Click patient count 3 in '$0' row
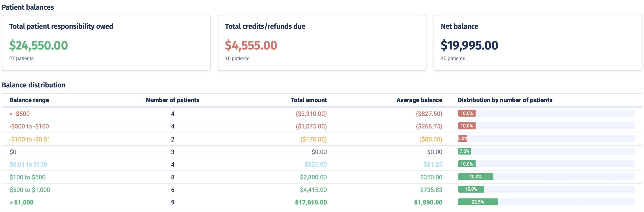The height and width of the screenshot is (212, 644). (173, 152)
